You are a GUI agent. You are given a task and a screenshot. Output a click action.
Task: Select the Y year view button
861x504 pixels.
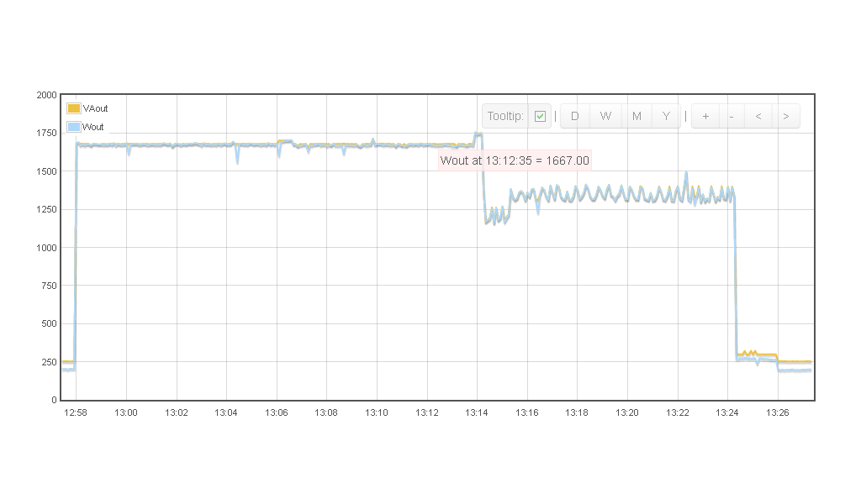[x=666, y=116]
